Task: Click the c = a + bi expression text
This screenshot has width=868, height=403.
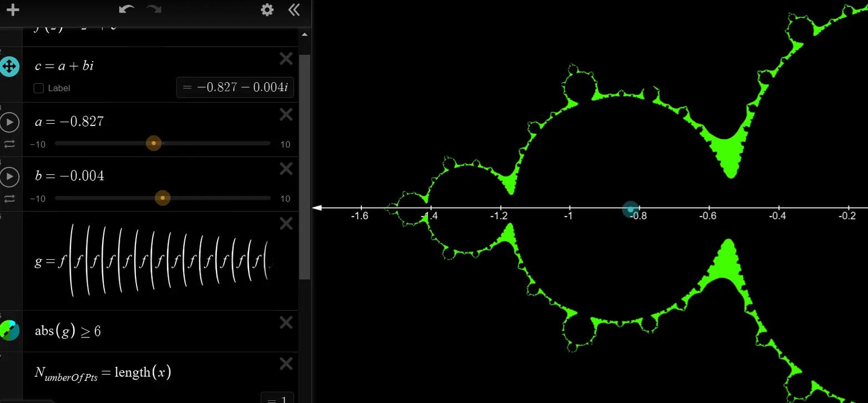Action: pos(64,66)
